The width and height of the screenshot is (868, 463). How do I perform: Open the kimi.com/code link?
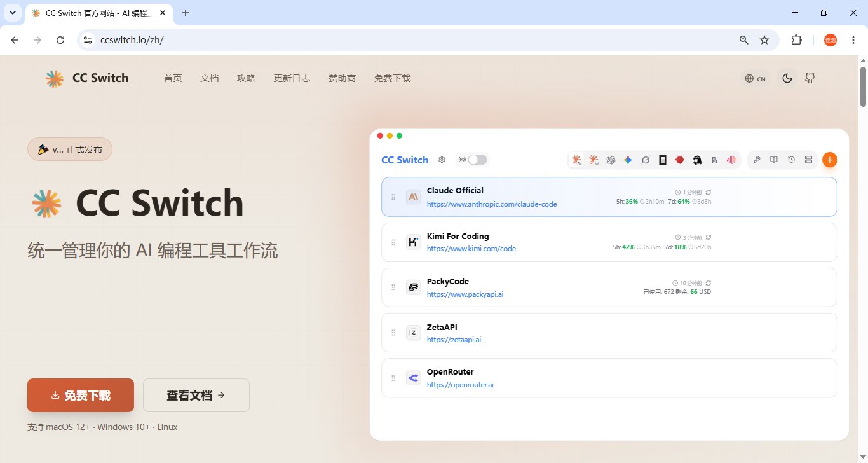point(471,249)
